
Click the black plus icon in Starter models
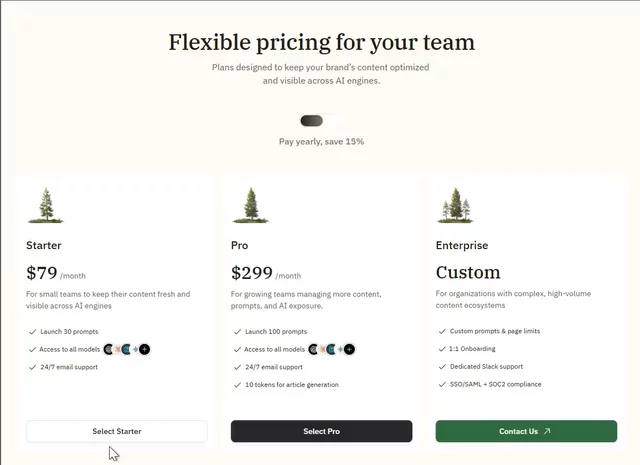pyautogui.click(x=144, y=349)
